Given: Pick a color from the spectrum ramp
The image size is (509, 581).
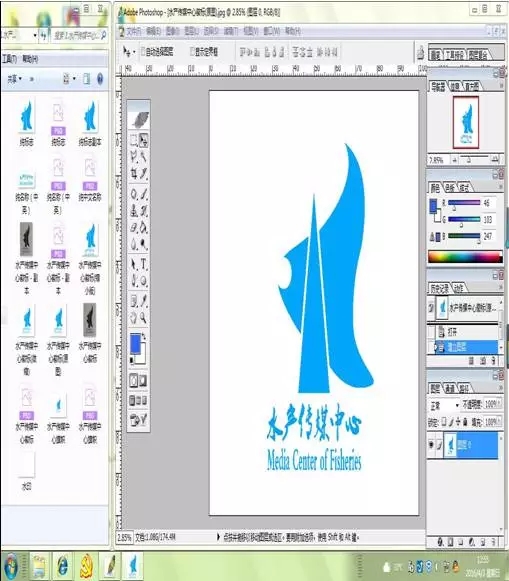Looking at the screenshot, I should [465, 257].
